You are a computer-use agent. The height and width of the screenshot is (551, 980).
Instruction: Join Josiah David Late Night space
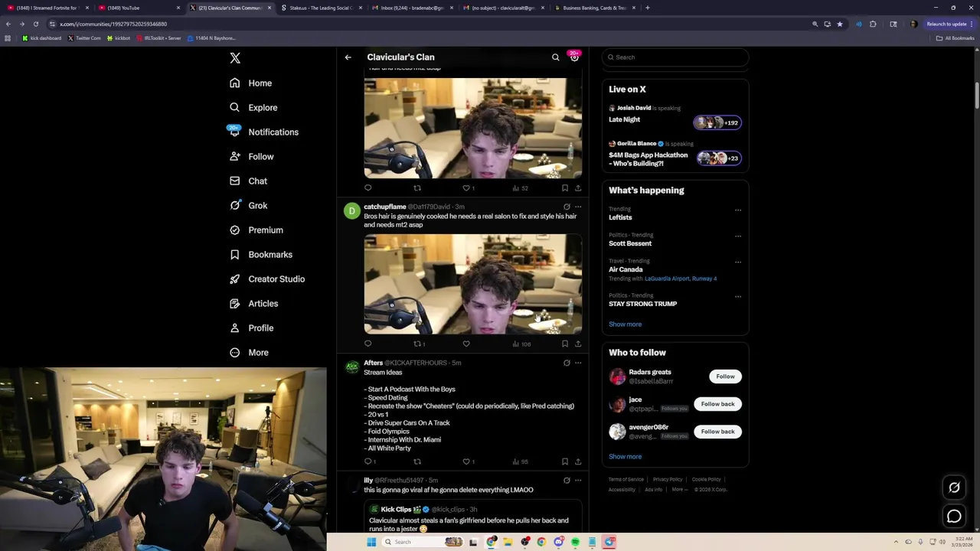(x=675, y=115)
